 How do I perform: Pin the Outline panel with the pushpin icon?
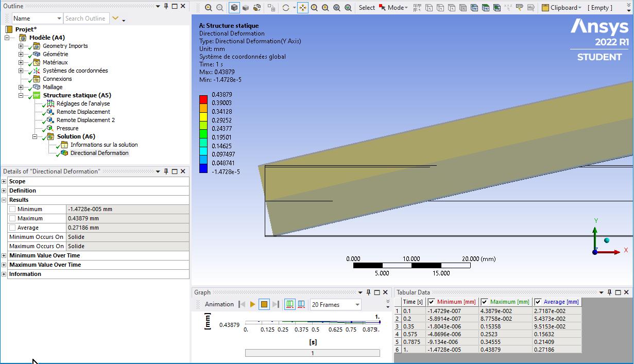coord(166,6)
